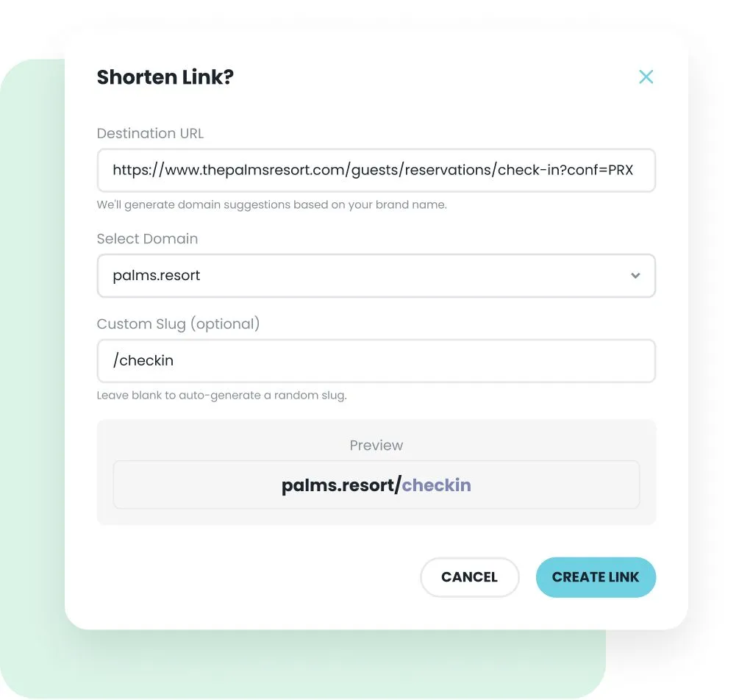Click the Custom Slug (optional) label
The image size is (739, 700).
tap(178, 324)
